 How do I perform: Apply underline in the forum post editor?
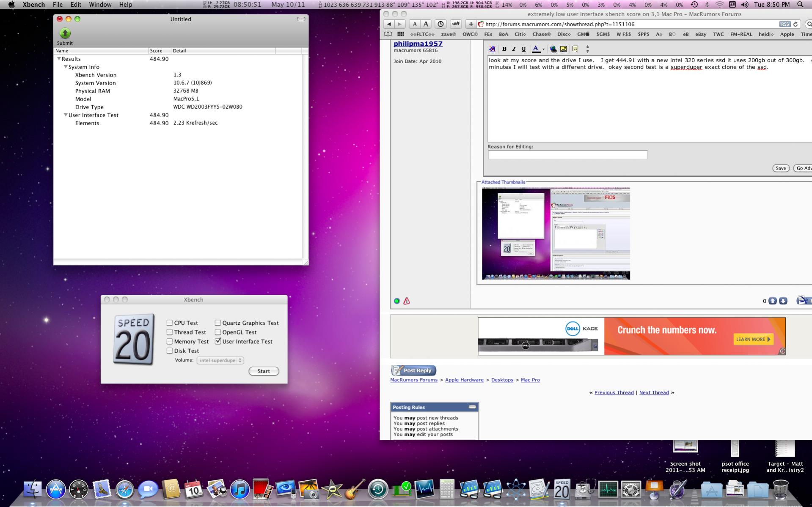[x=523, y=49]
